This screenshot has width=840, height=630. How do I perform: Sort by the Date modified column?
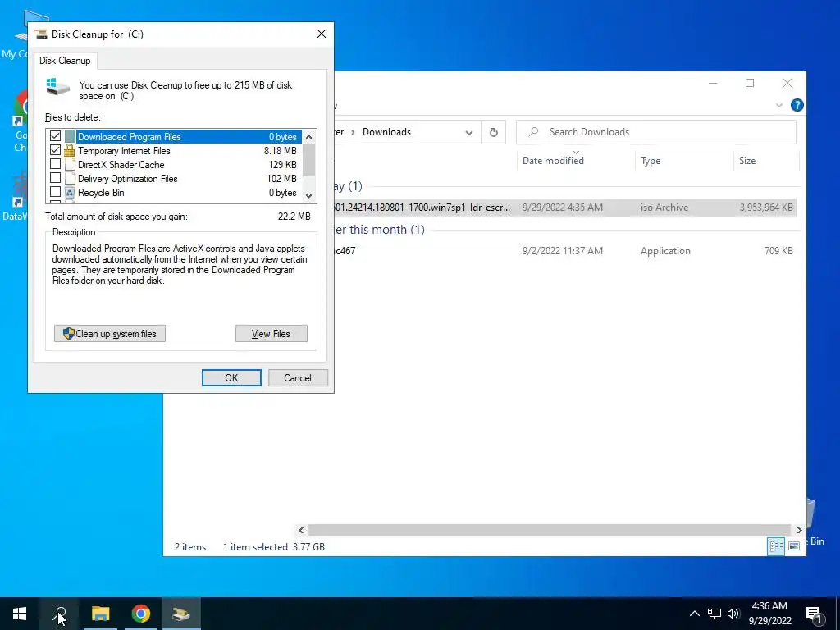576,160
